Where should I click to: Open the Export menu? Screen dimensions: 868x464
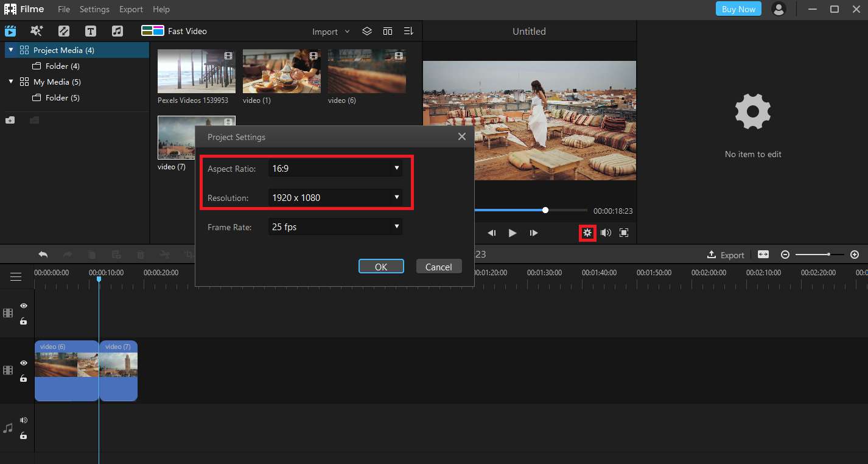pos(131,9)
